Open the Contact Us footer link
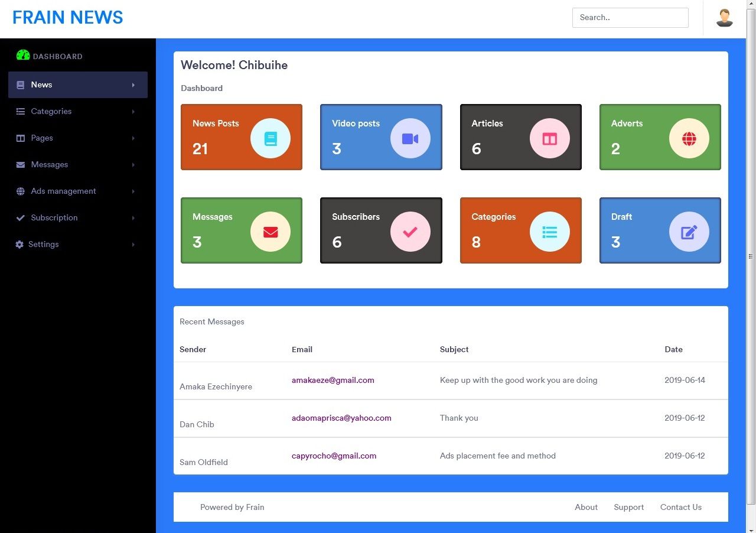This screenshot has height=533, width=756. [681, 507]
